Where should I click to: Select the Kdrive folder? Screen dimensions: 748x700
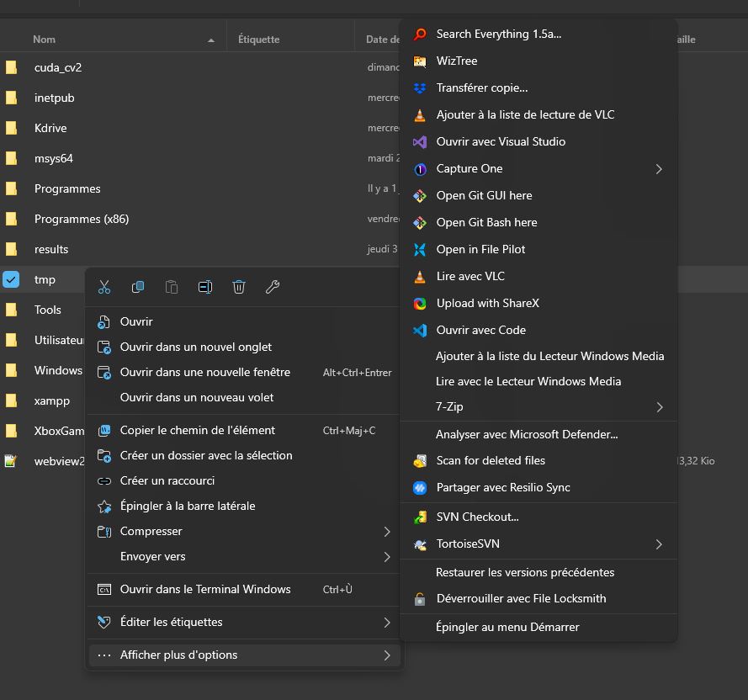click(50, 129)
